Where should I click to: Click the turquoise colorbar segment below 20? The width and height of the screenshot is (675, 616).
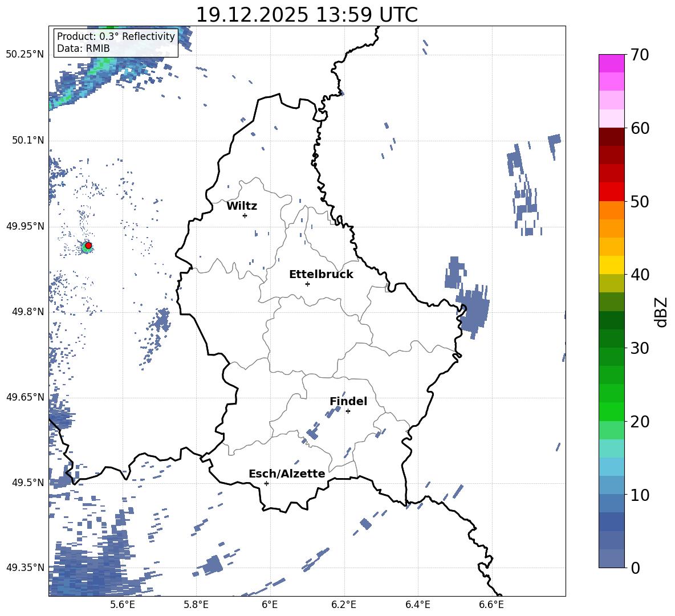click(611, 448)
